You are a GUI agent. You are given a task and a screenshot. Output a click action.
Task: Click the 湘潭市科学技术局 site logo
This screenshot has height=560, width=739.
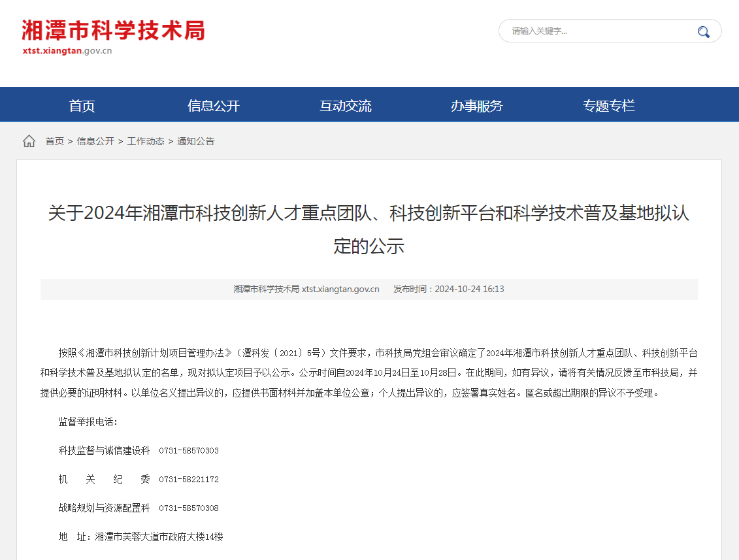point(114,31)
